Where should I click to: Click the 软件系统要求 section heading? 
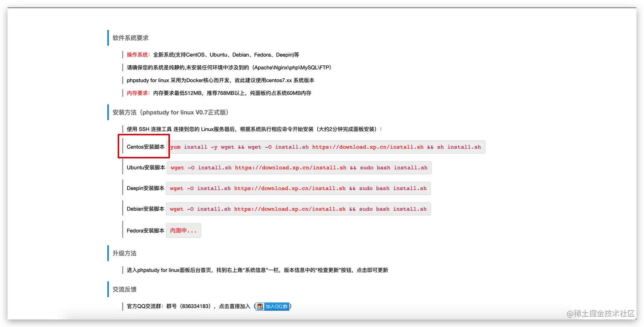(130, 38)
